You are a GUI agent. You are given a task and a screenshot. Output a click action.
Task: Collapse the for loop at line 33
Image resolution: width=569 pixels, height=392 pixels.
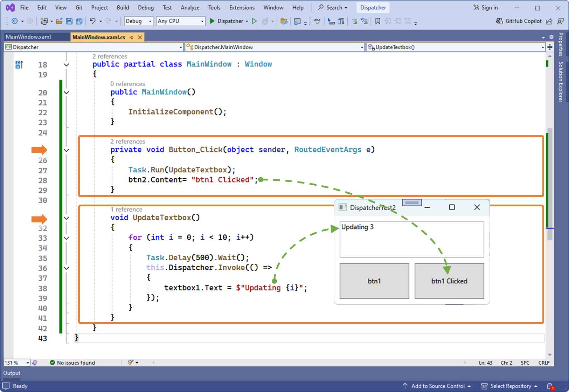click(67, 238)
